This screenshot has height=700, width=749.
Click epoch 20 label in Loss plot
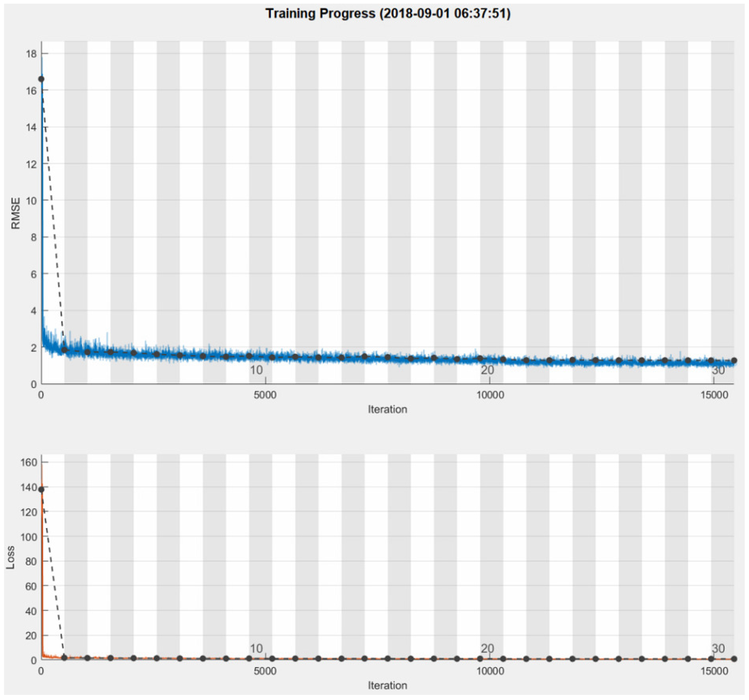coord(487,648)
